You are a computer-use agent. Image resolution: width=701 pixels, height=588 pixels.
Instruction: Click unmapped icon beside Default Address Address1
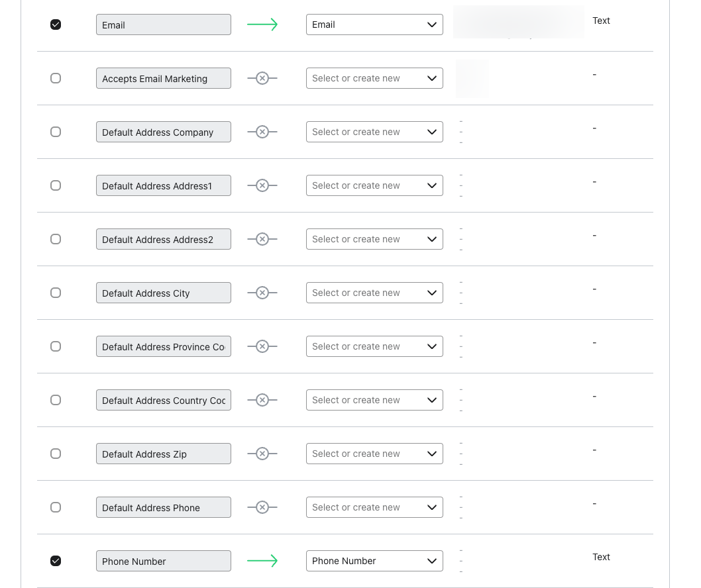[x=262, y=185]
